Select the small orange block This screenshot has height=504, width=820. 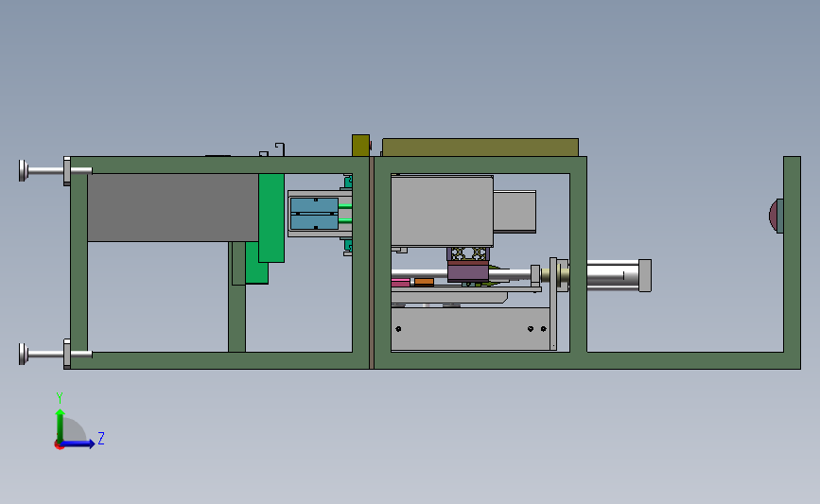coord(424,283)
